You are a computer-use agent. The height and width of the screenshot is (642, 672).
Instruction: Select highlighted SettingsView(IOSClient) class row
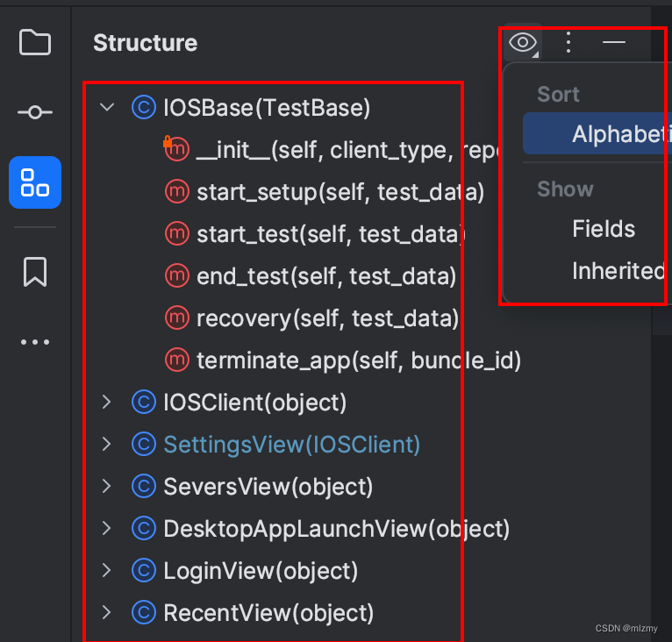point(292,445)
